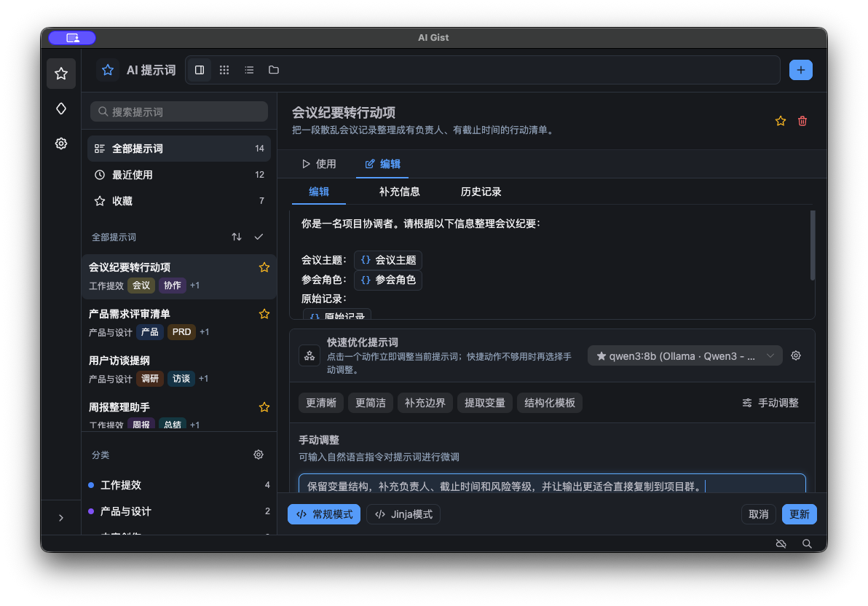Click the 会议 tag
Screen dimensions: 868x606
click(x=141, y=286)
